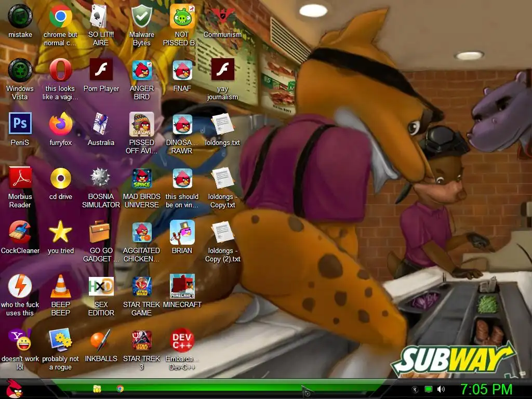This screenshot has width=532, height=399.
Task: Open the 'NOT PISSED B...' green pig icon
Action: [182, 16]
